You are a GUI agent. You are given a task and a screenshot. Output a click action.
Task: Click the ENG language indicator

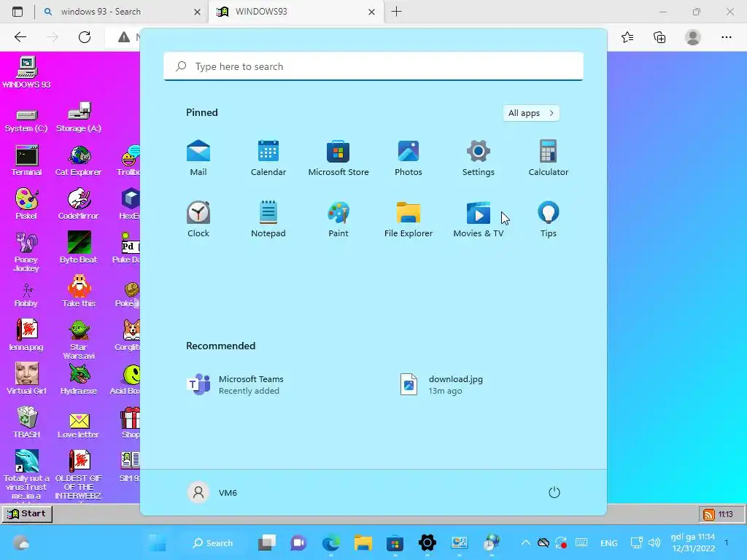point(609,542)
